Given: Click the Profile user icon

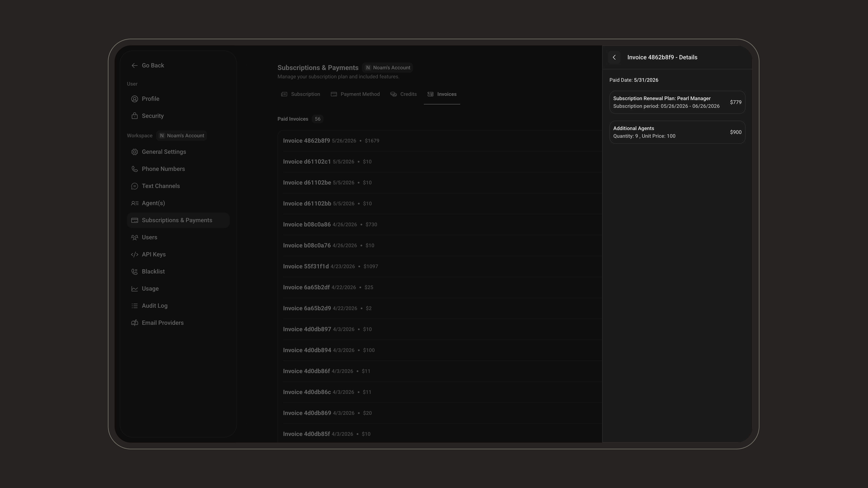Looking at the screenshot, I should coord(134,99).
